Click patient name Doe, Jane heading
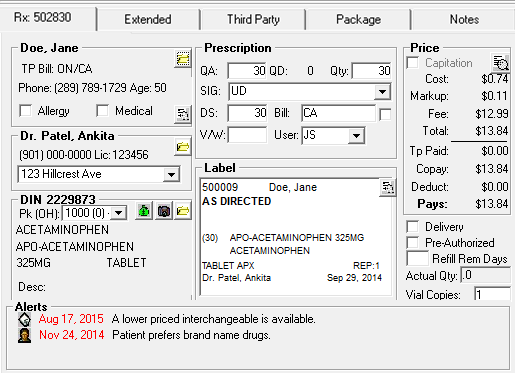The width and height of the screenshot is (515, 373). click(x=49, y=48)
